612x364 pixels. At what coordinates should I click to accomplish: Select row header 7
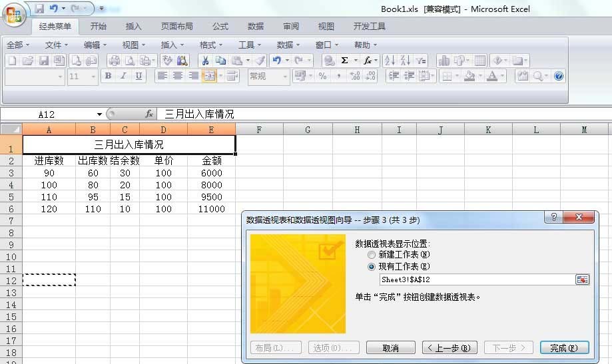click(x=11, y=221)
